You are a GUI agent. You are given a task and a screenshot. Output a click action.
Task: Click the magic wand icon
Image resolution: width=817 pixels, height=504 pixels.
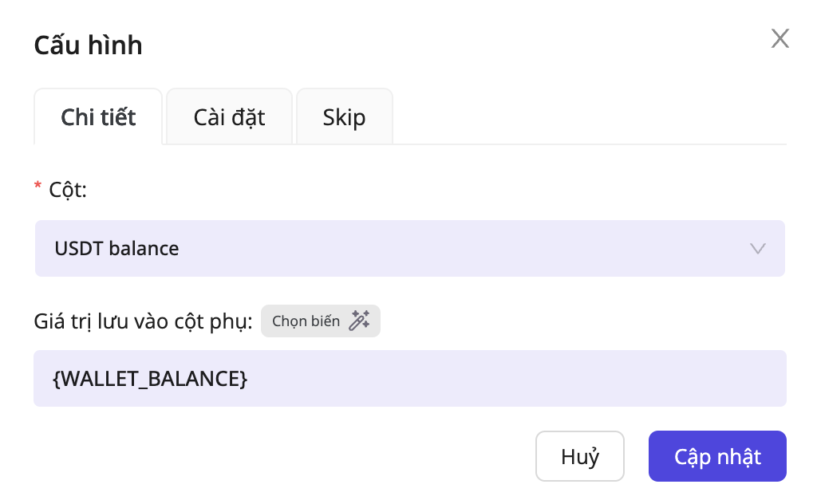pyautogui.click(x=359, y=321)
